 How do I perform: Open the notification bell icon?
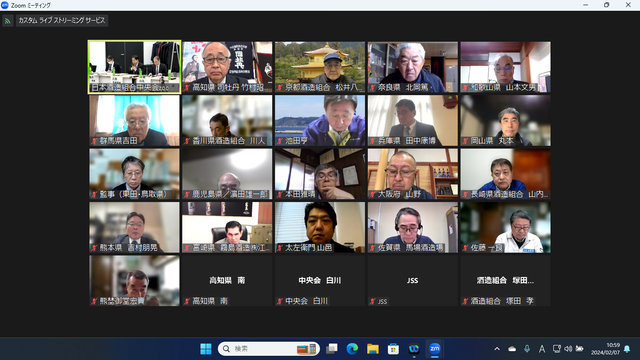[x=627, y=349]
